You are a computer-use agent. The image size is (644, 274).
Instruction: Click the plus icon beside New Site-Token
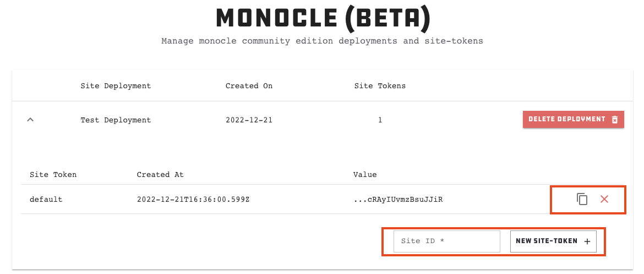click(587, 241)
